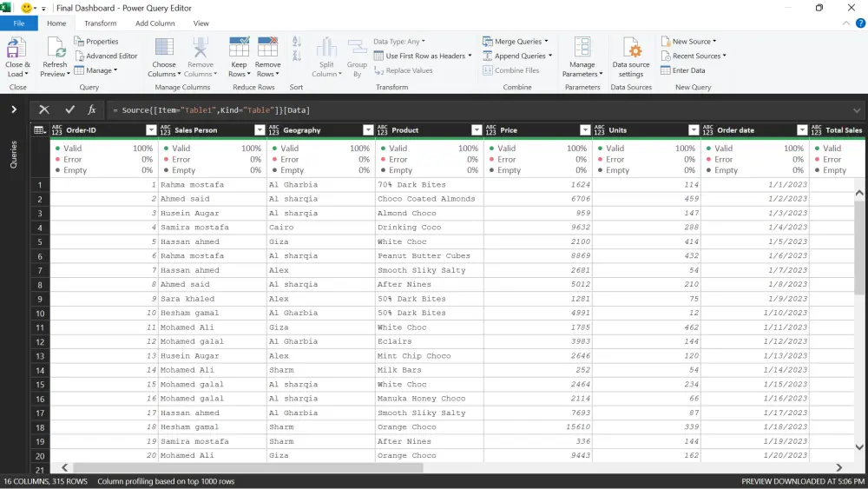This screenshot has height=489, width=868.
Task: Open the Manage dropdown in Query group
Action: (x=95, y=70)
